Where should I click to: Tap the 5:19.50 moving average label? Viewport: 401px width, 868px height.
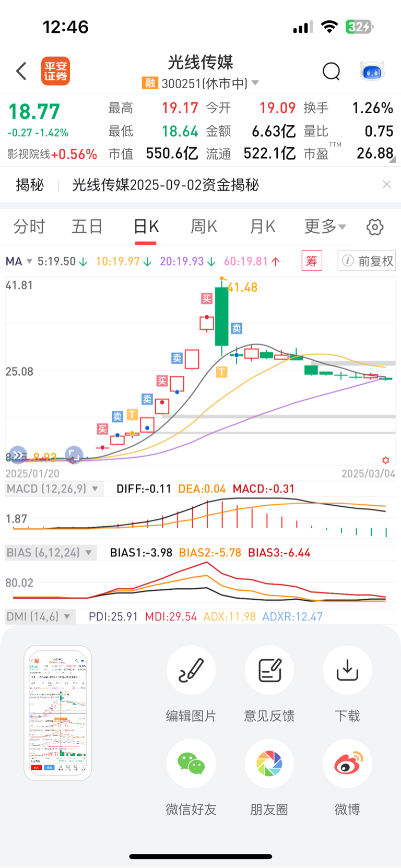62,261
